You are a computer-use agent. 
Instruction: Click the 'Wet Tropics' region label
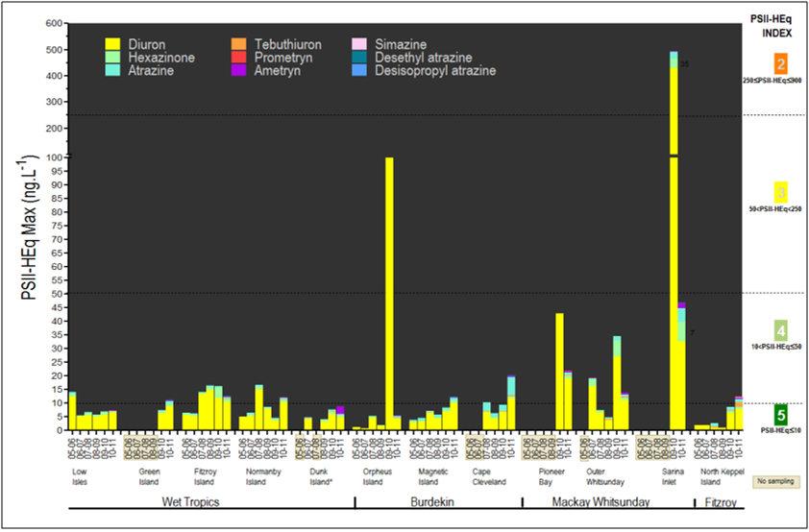(190, 501)
